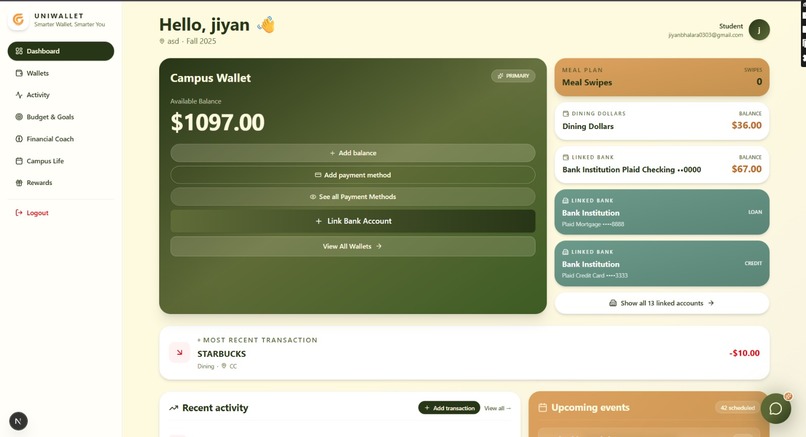Click the Financial Coach icon in sidebar

coord(19,139)
